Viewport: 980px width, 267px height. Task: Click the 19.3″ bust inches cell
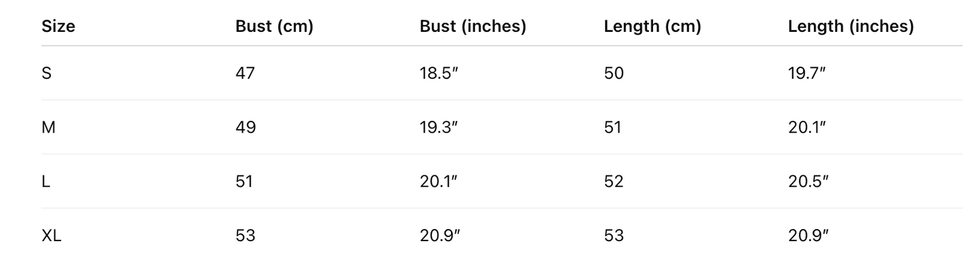[439, 127]
